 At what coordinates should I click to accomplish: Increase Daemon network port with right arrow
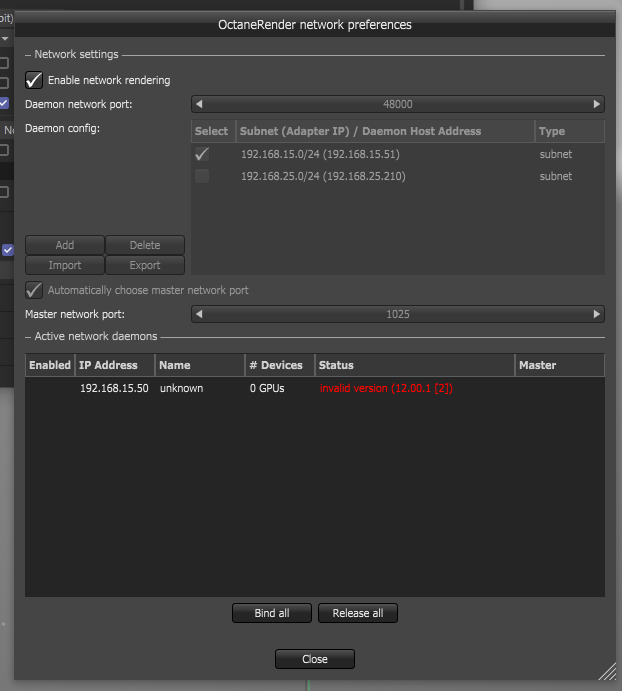pyautogui.click(x=596, y=104)
